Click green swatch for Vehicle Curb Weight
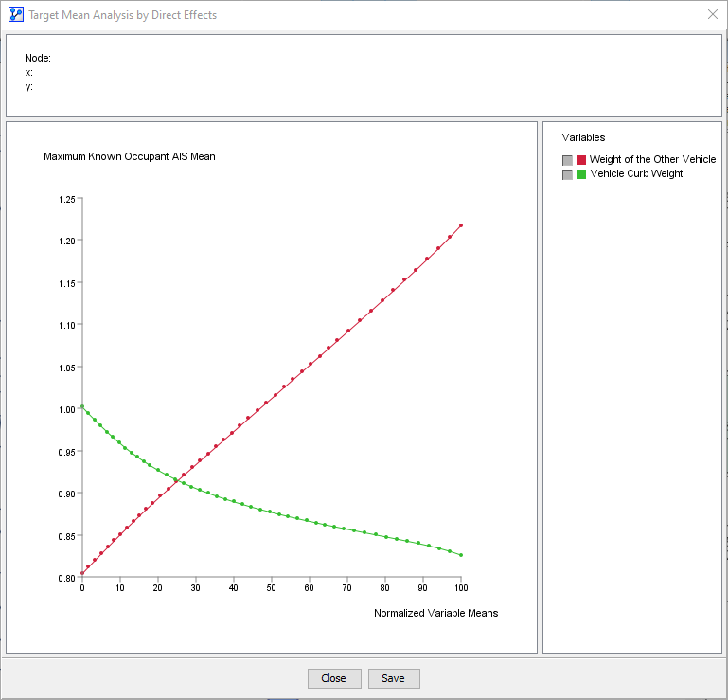This screenshot has width=728, height=700. point(581,174)
